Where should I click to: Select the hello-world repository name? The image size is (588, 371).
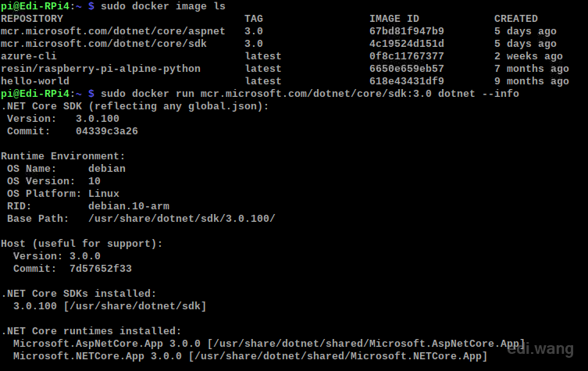pyautogui.click(x=35, y=81)
